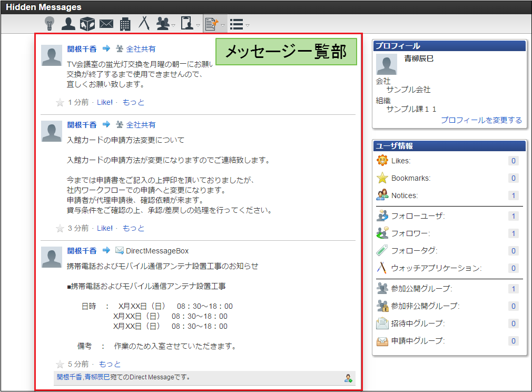Select the compass tools icon in the toolbar
The image size is (532, 392).
coord(144,23)
